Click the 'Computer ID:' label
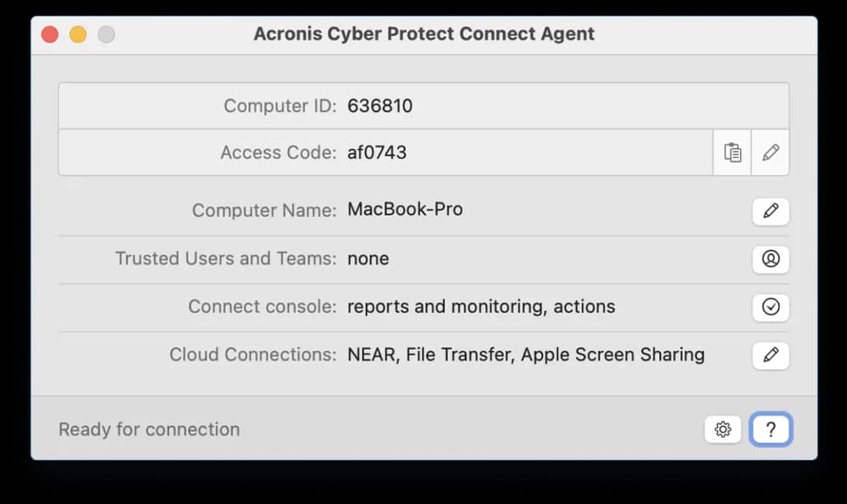The height and width of the screenshot is (504, 847). click(x=280, y=106)
